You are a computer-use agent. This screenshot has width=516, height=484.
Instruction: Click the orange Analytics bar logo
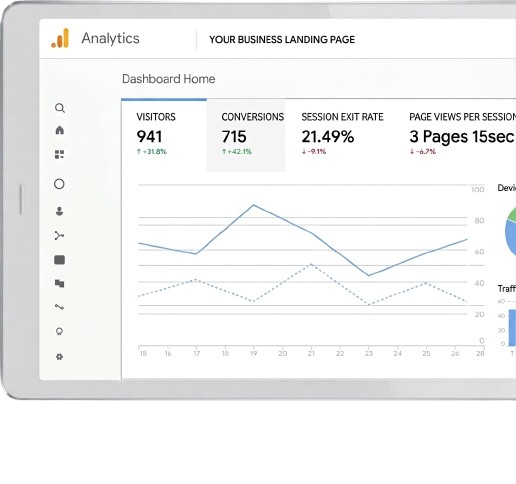[60, 38]
